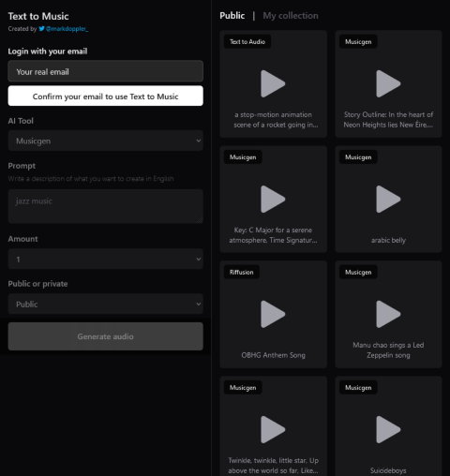Click the 'Story Outline: In the heart of' caption
Image resolution: width=450 pixels, height=476 pixels.
tap(388, 120)
